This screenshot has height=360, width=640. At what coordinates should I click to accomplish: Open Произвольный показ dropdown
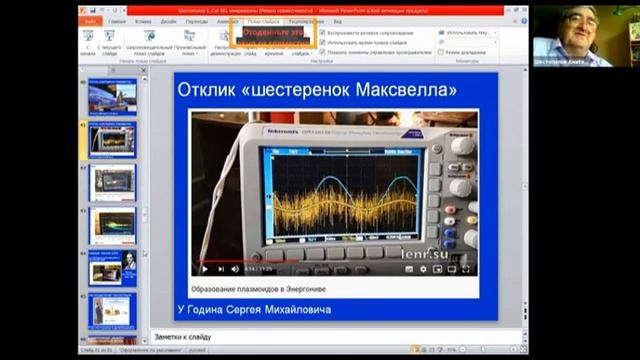point(189,43)
